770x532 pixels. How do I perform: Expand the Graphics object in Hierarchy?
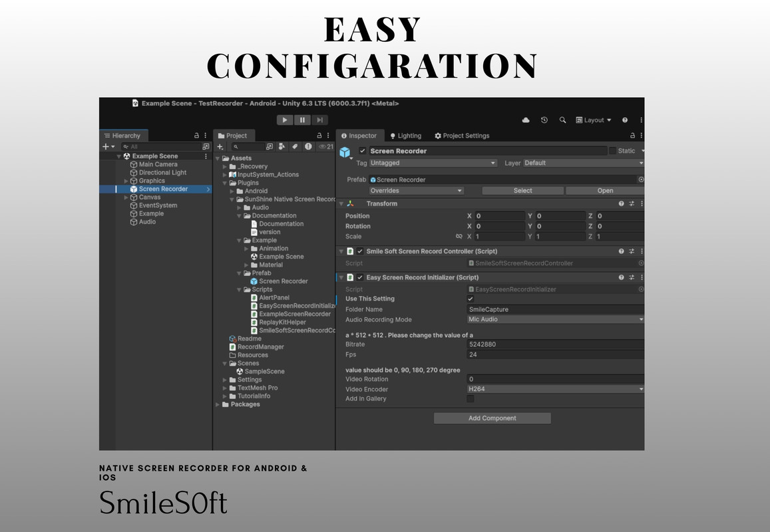tap(126, 181)
